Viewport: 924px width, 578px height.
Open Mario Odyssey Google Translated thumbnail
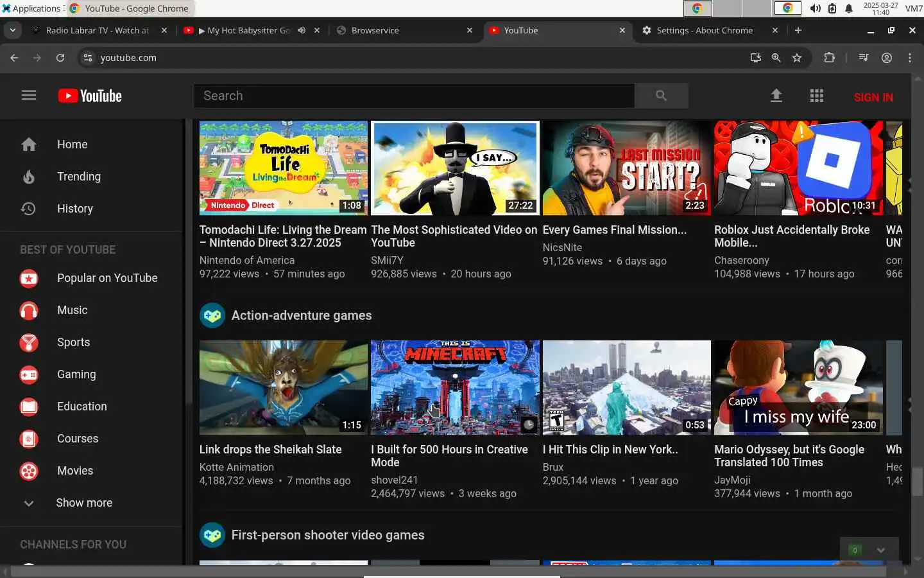click(x=798, y=388)
